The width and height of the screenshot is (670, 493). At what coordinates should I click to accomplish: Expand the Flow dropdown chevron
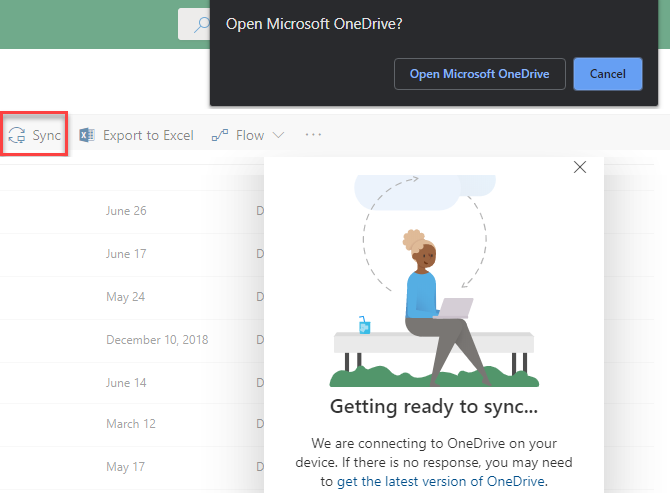278,135
